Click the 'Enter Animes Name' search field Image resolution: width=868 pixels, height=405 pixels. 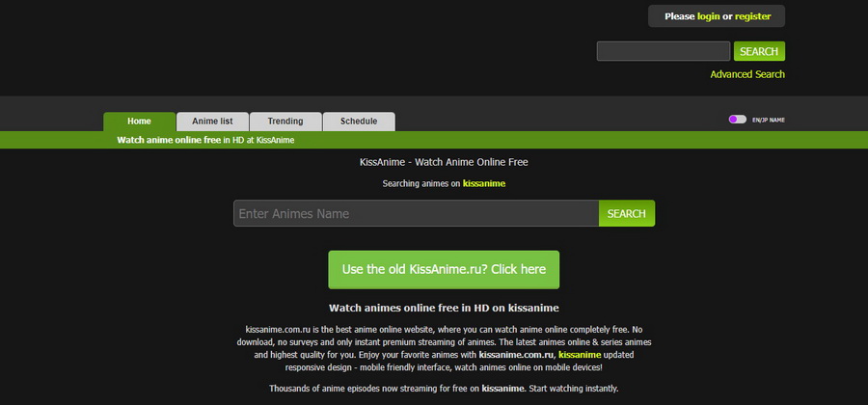pyautogui.click(x=416, y=213)
